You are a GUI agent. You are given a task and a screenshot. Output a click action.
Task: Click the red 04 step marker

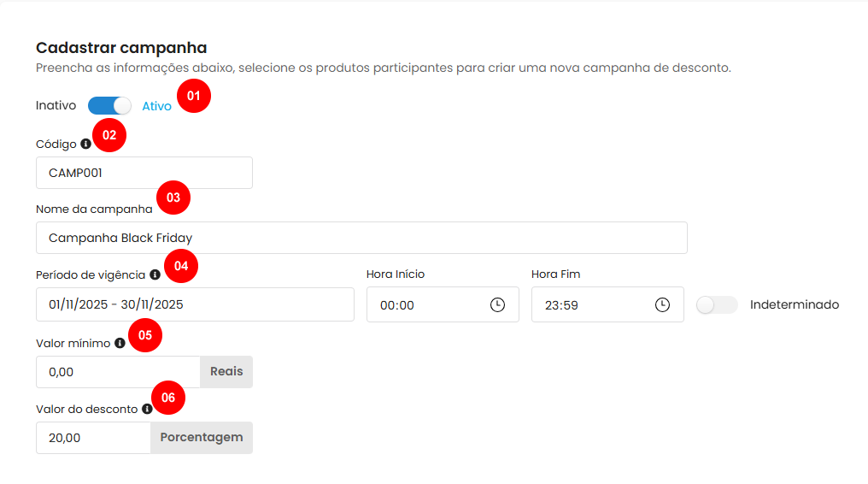click(181, 266)
